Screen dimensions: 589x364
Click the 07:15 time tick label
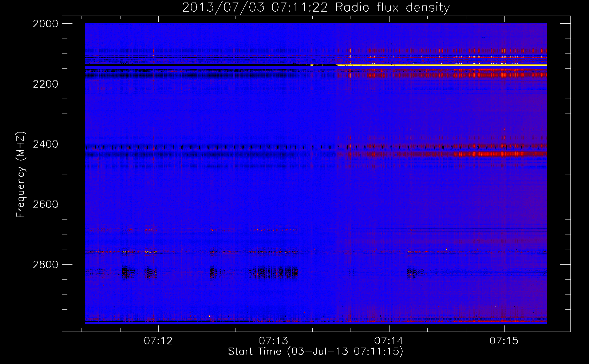(504, 341)
